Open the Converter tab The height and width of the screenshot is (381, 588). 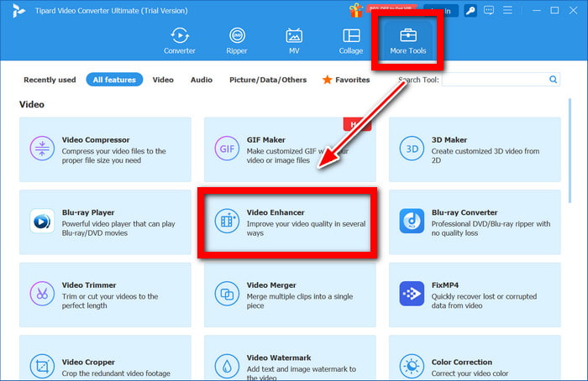pyautogui.click(x=179, y=40)
